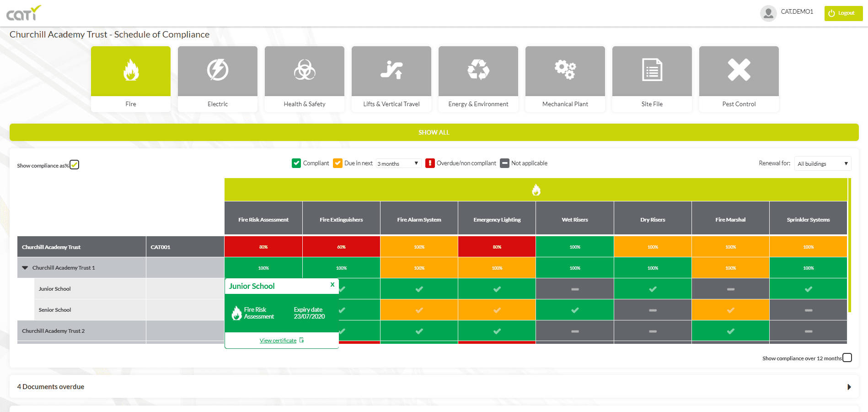Screen dimensions: 868x412
Task: Close the Junior School popup
Action: [332, 284]
